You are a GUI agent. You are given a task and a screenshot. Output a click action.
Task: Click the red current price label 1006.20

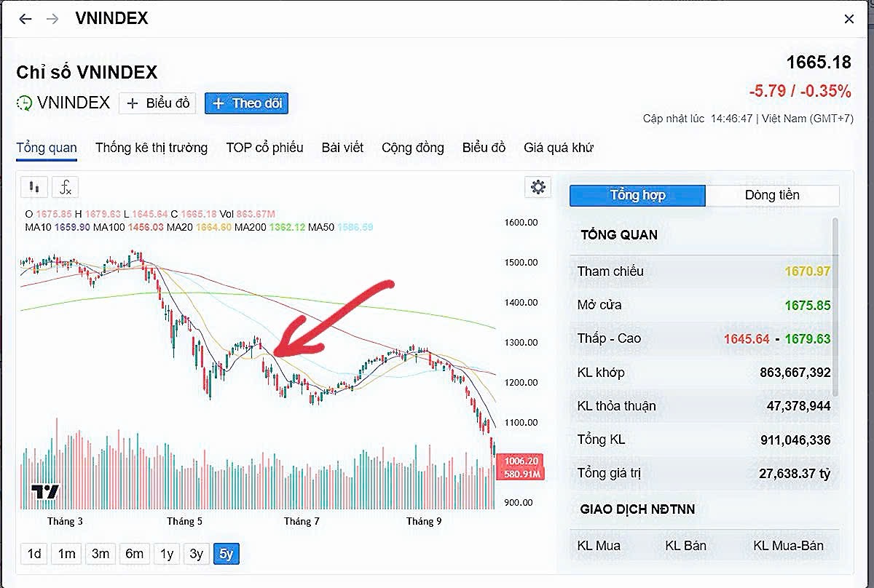click(x=521, y=461)
